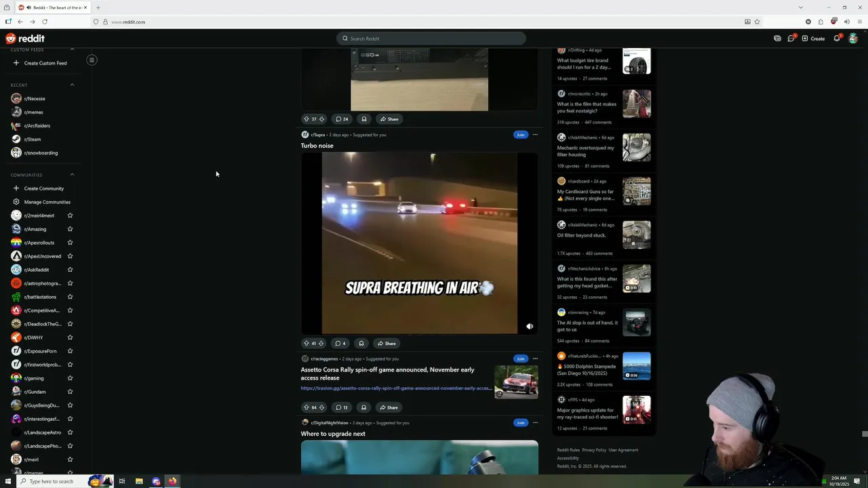Open the Reddit chat messages icon
Screen dimensions: 868x488
(791, 39)
